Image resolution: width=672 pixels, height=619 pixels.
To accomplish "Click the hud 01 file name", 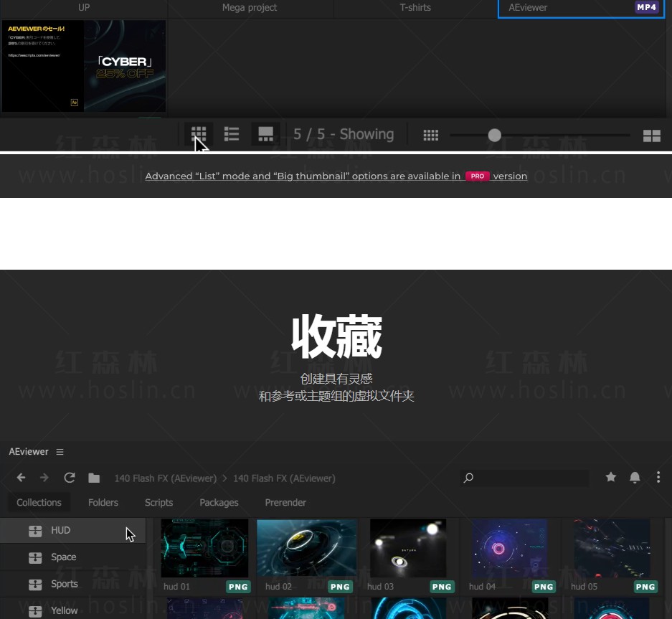I will [176, 587].
